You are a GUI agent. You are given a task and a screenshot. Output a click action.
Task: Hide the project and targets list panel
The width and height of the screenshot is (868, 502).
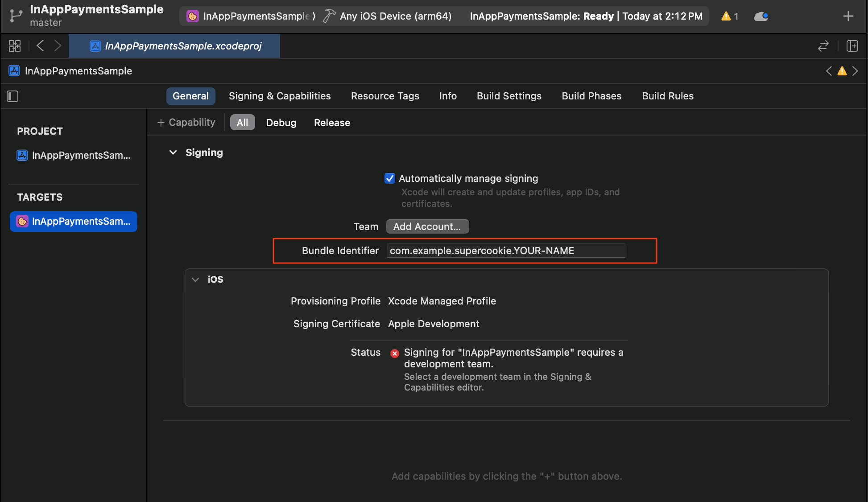(x=12, y=96)
